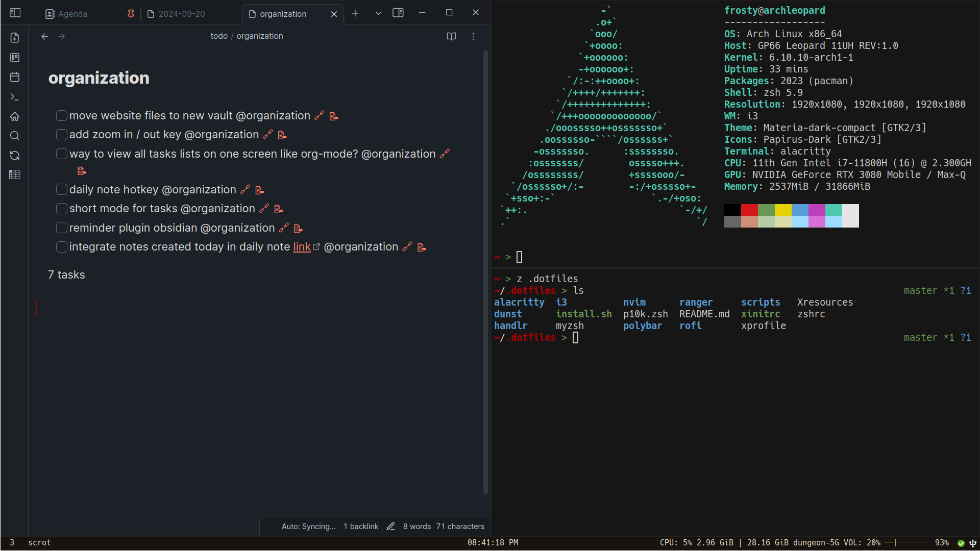
Task: Open the note's three-dot more options
Action: (473, 36)
